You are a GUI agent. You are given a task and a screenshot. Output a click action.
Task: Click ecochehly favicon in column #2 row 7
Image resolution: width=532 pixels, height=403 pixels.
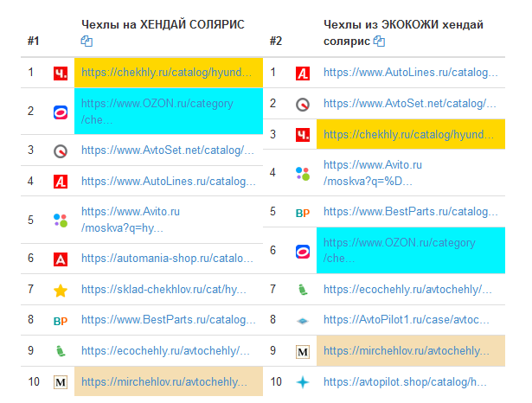(x=303, y=290)
